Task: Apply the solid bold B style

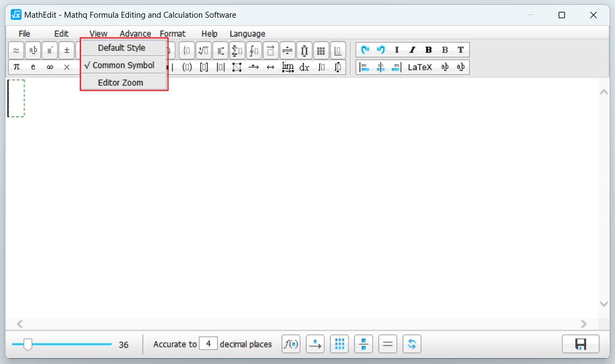Action: 428,50
